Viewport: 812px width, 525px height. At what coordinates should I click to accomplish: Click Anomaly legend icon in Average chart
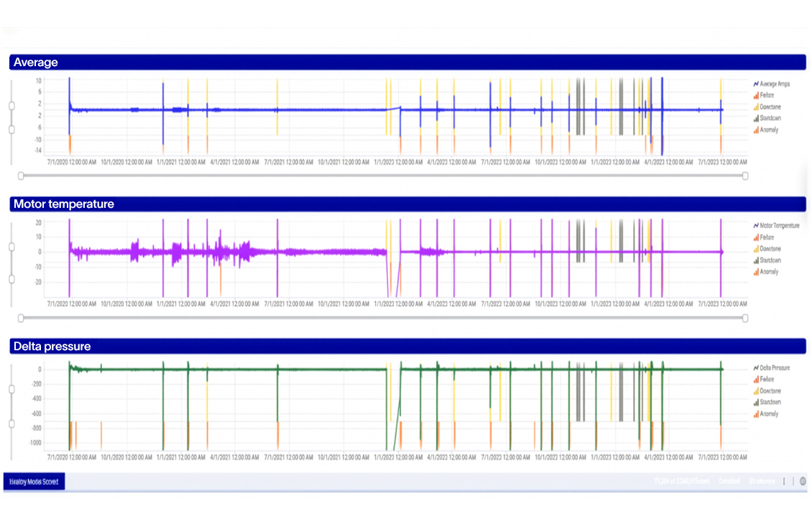click(755, 130)
